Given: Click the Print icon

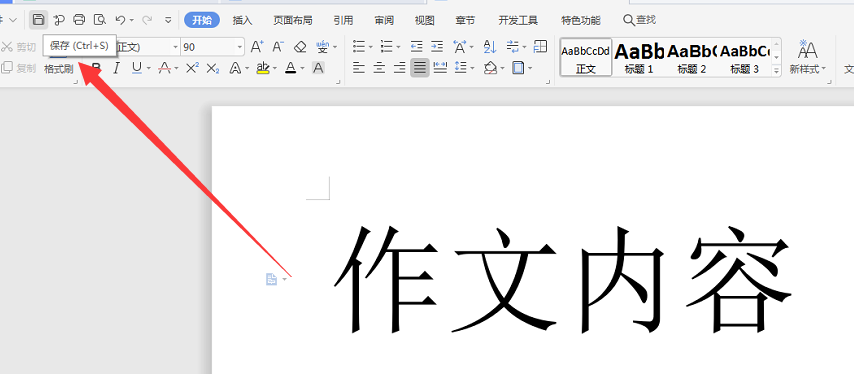Looking at the screenshot, I should tap(79, 20).
